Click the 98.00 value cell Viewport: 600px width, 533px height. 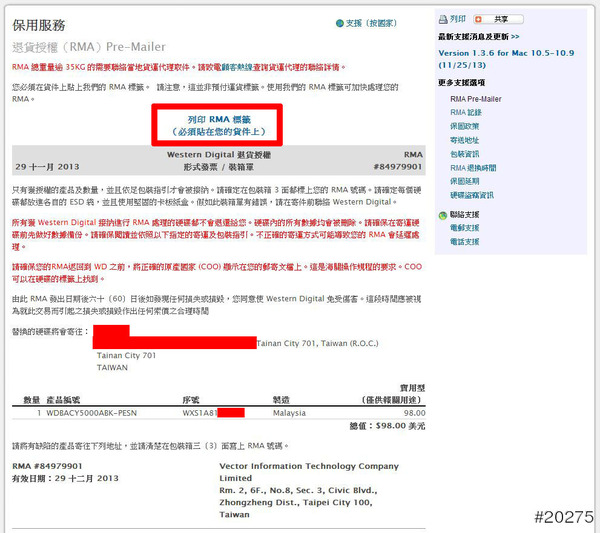[414, 413]
